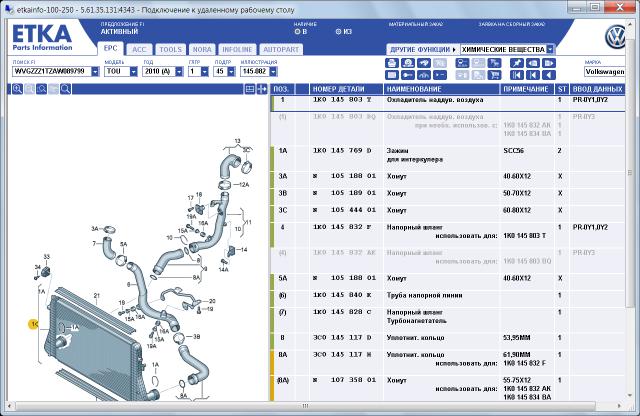Click the VIN search input field

pyautogui.click(x=51, y=71)
